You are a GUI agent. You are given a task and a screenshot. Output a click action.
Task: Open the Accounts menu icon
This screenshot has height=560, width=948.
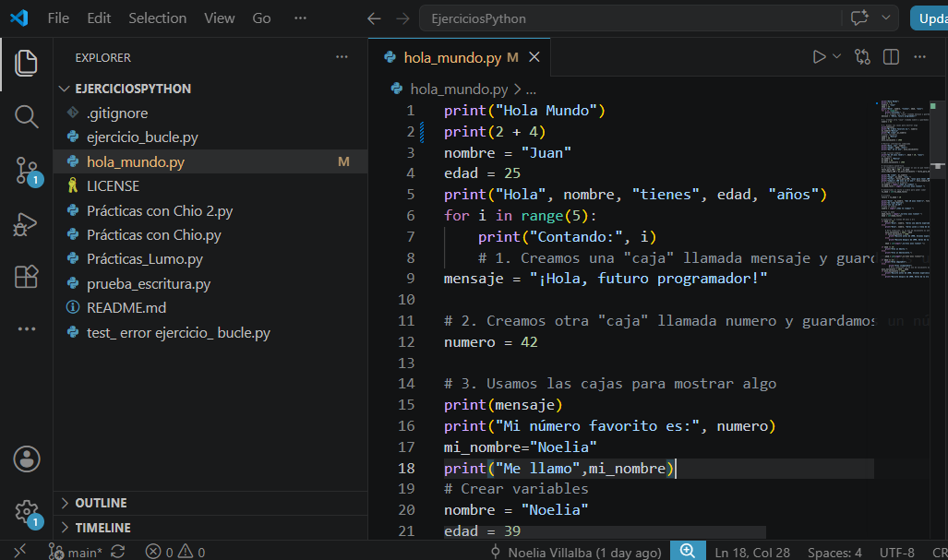click(27, 459)
